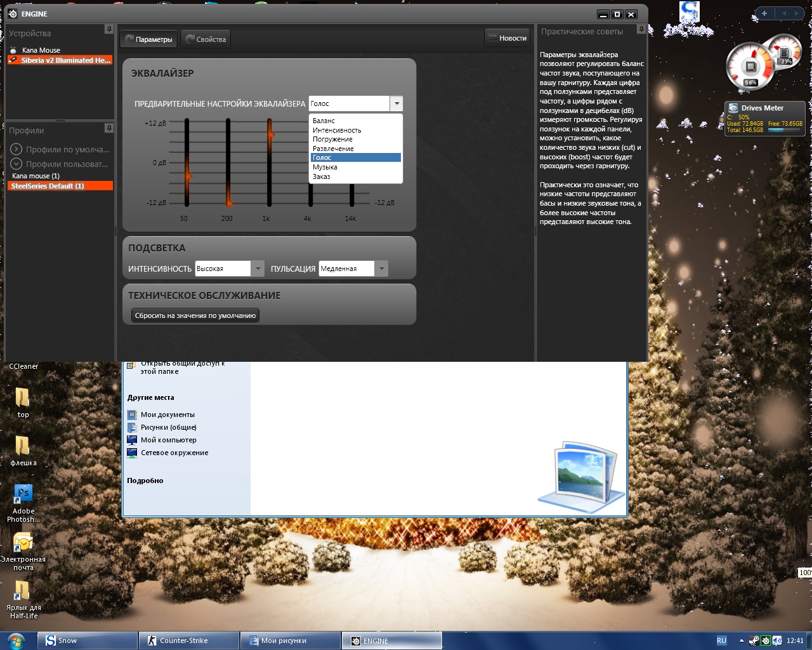
Task: Open Электронная почта desktop icon
Action: point(23,551)
